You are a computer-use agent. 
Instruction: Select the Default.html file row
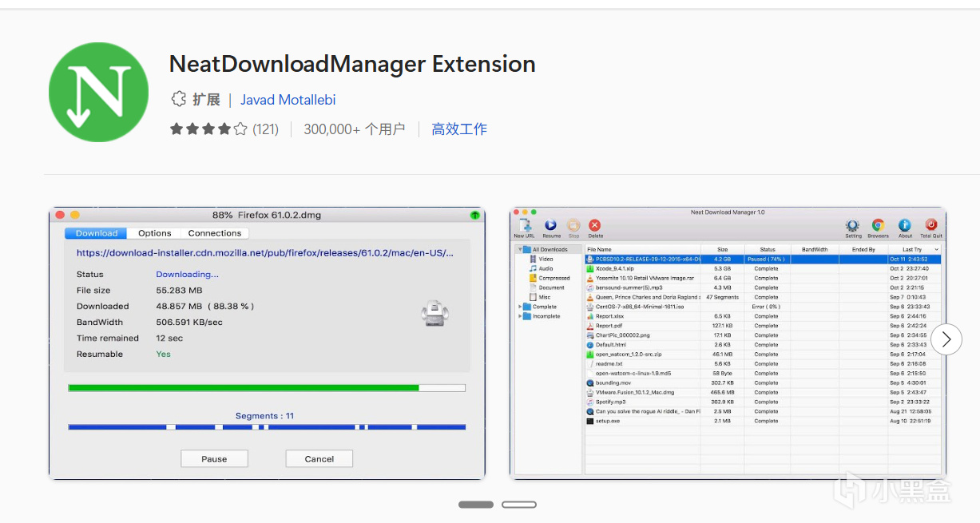(x=764, y=345)
